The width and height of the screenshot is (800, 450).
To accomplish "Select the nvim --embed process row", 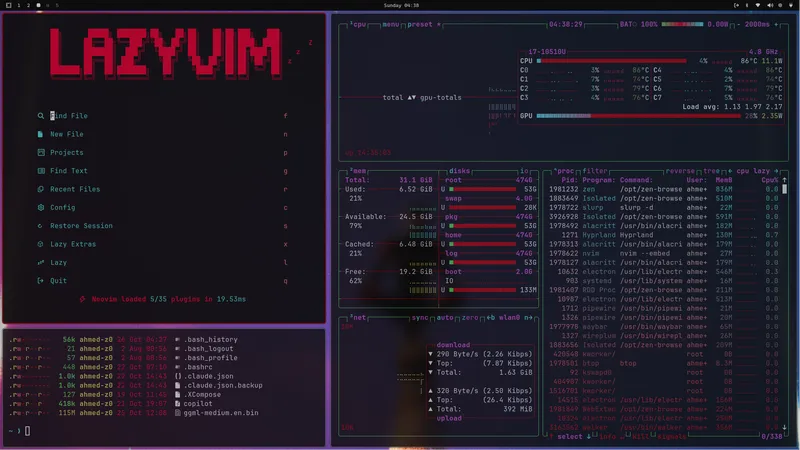I will click(663, 254).
